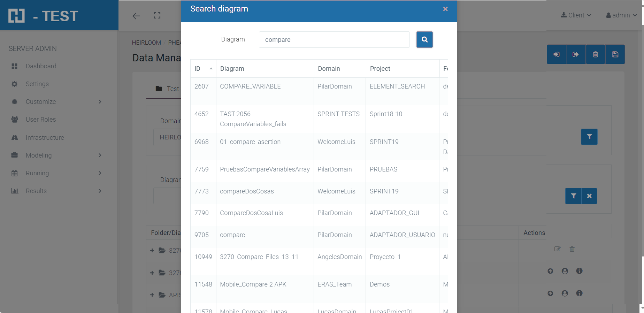The width and height of the screenshot is (644, 313).
Task: Click the trash delete toolbar button
Action: [x=596, y=54]
